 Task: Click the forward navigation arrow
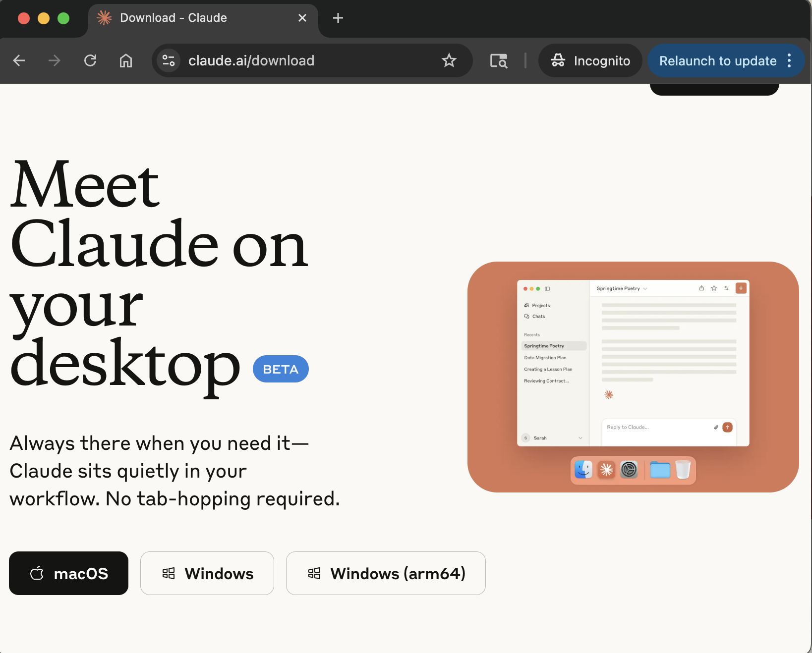55,60
